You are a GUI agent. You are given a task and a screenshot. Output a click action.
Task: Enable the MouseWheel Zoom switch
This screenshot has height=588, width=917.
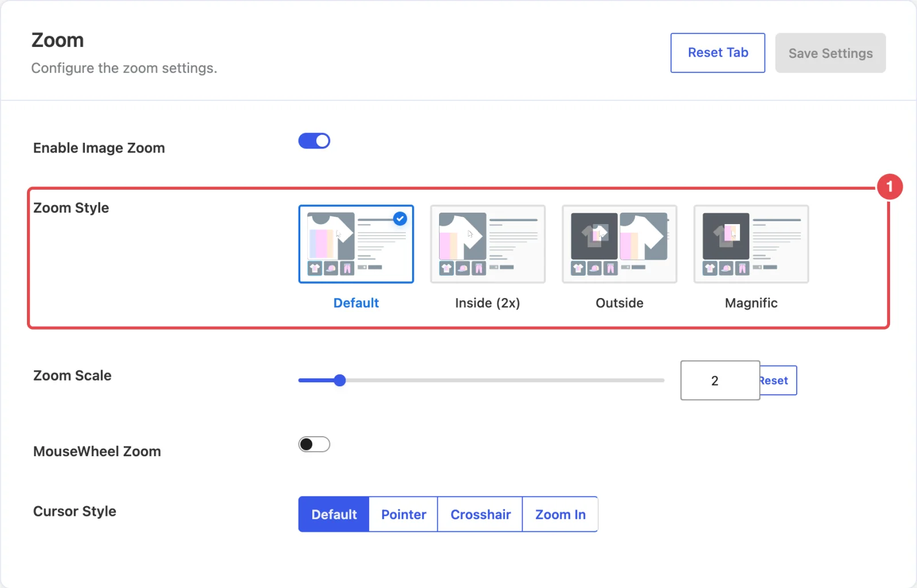pyautogui.click(x=314, y=444)
